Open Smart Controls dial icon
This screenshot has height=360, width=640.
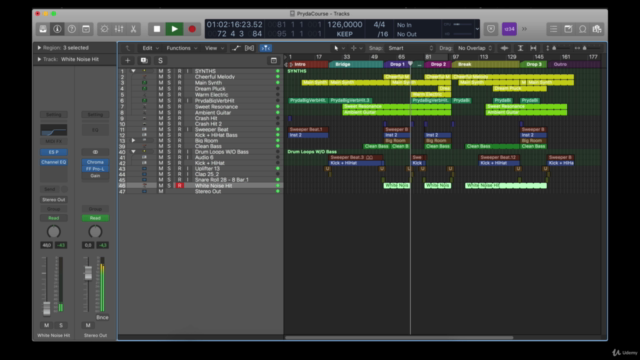coord(104,29)
